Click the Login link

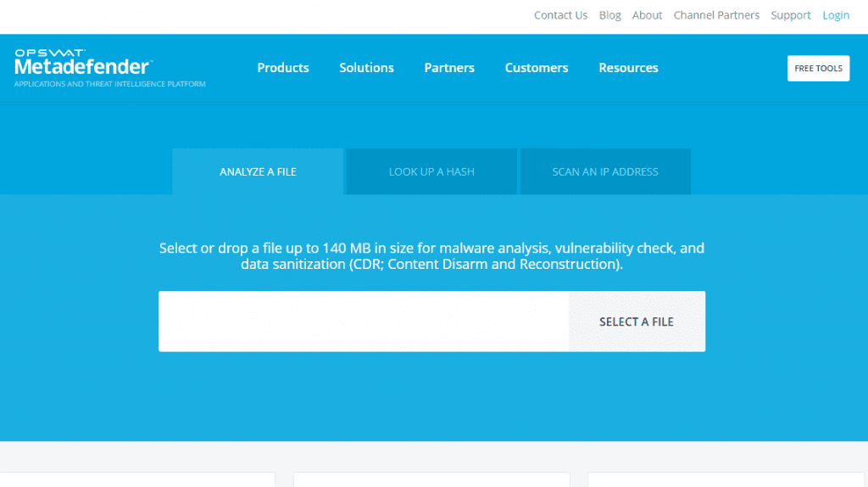(x=835, y=15)
